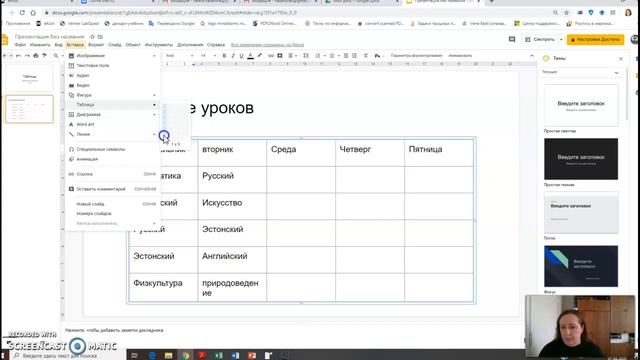Screen dimensions: 640x360
Task: Open the font family dropdown Arial
Action: point(180,56)
